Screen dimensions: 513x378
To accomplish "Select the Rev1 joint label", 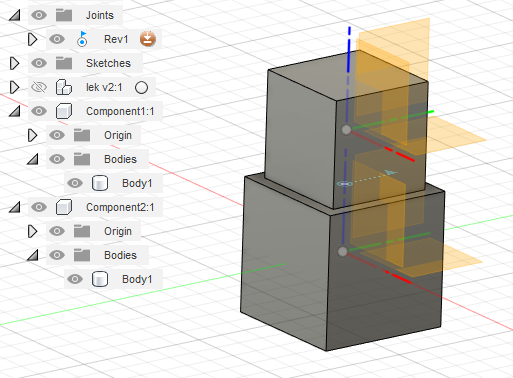I will 116,39.
